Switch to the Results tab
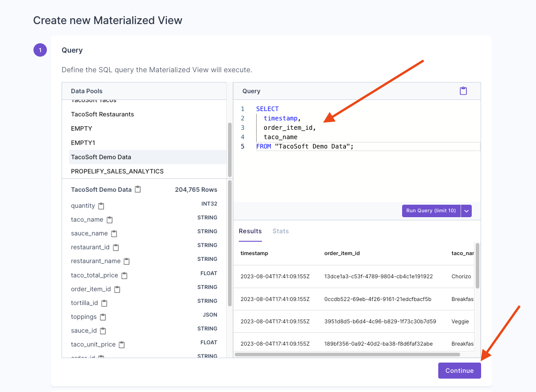The height and width of the screenshot is (392, 536). point(250,231)
